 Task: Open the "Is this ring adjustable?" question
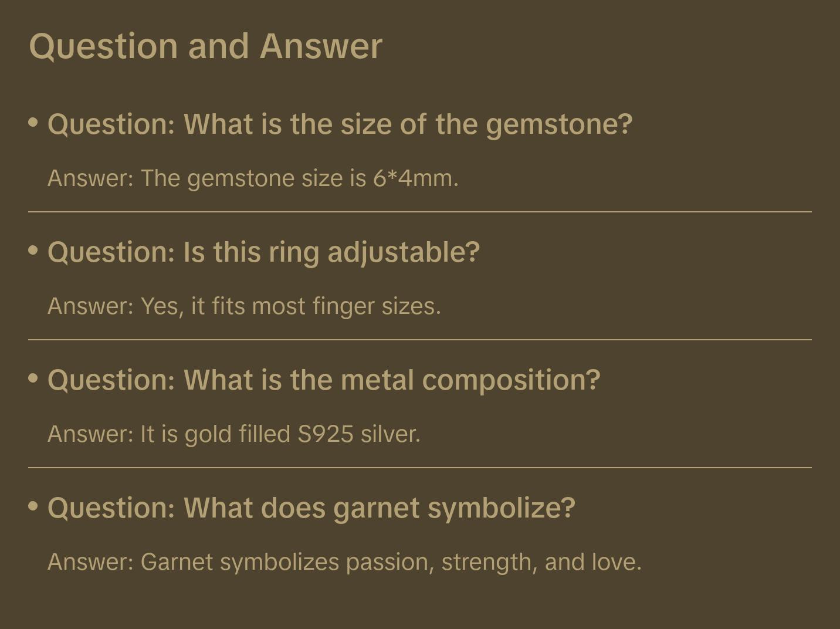(x=263, y=252)
